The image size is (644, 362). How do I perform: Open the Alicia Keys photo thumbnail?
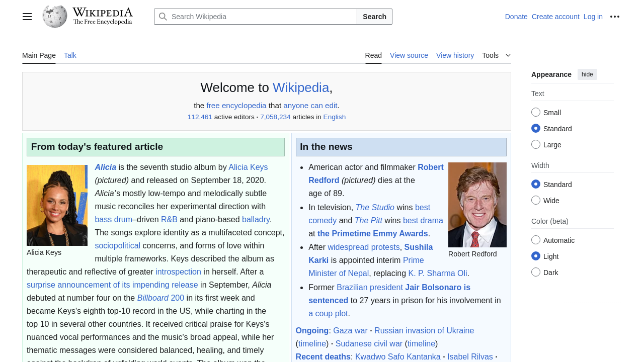[x=57, y=205]
